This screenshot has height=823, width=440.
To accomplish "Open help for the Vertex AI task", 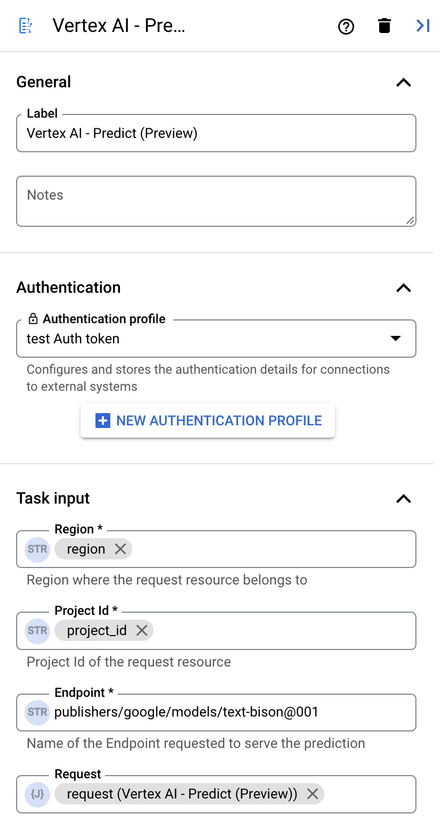I will click(345, 26).
